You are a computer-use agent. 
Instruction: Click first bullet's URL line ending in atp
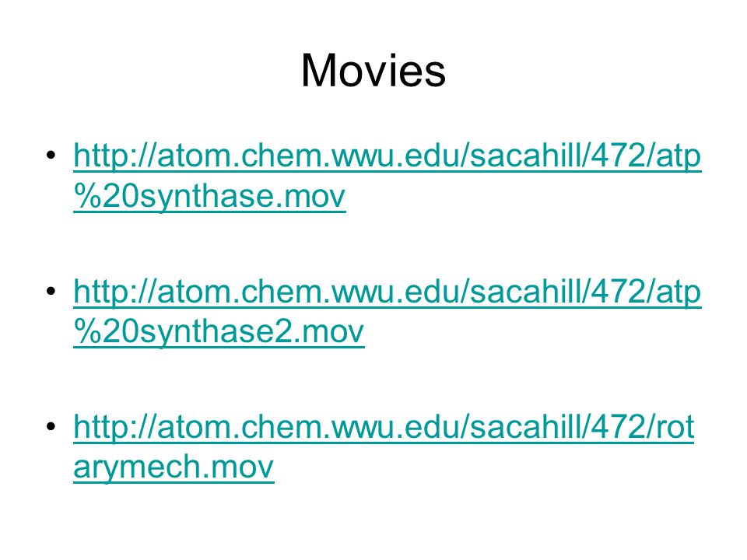tap(388, 156)
